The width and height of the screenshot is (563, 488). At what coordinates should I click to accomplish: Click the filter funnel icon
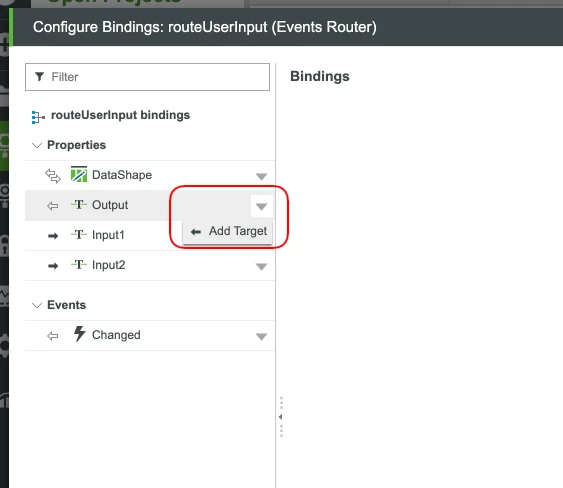(x=39, y=76)
